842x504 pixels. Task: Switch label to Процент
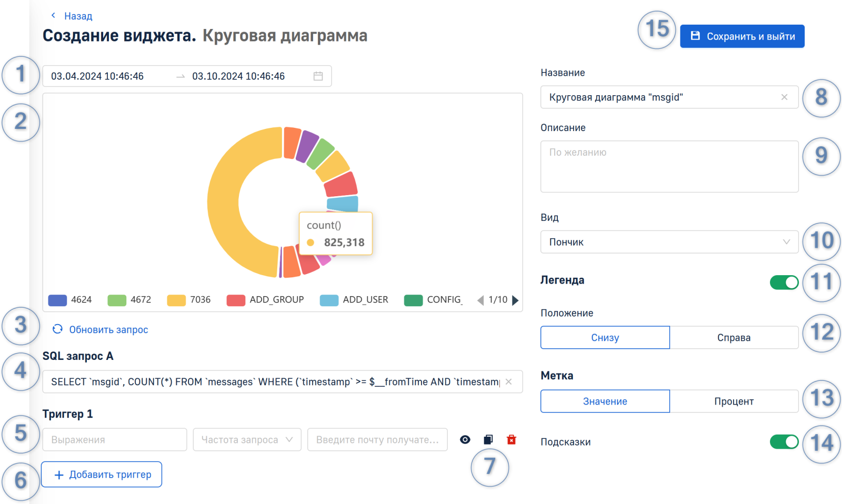[734, 401]
